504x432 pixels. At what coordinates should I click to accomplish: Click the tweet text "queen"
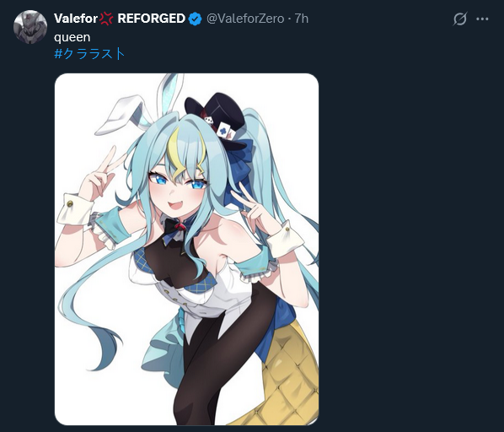click(x=72, y=37)
